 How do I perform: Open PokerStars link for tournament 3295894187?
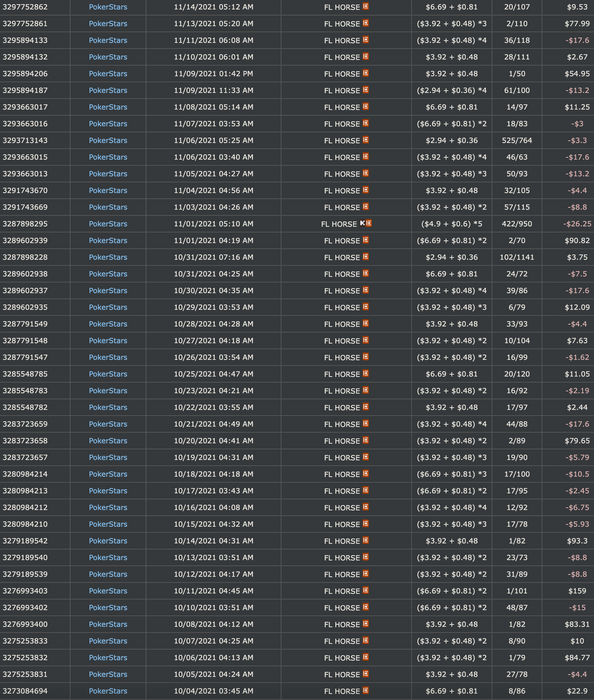pyautogui.click(x=108, y=90)
